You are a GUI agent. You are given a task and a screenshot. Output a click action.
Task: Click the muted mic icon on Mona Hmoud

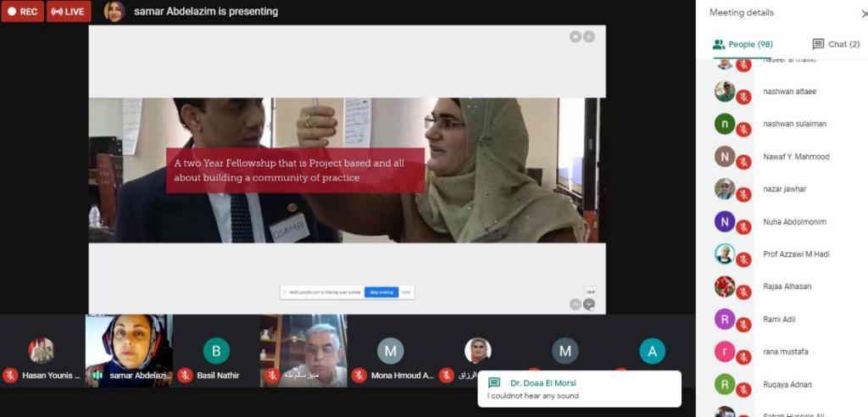pyautogui.click(x=359, y=375)
